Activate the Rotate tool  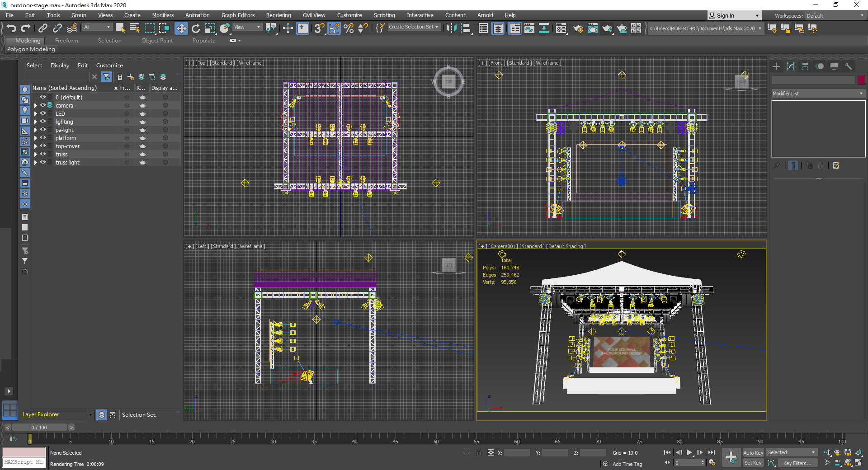coord(195,28)
